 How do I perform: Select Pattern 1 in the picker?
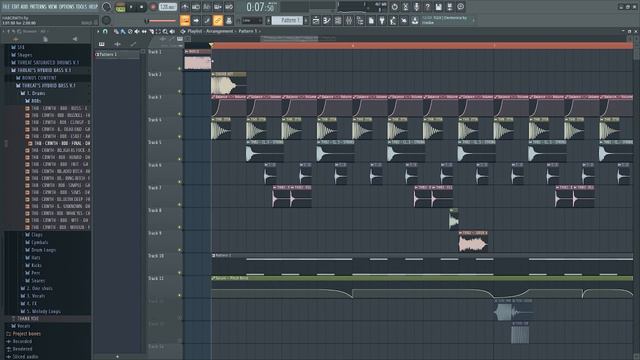pos(118,54)
